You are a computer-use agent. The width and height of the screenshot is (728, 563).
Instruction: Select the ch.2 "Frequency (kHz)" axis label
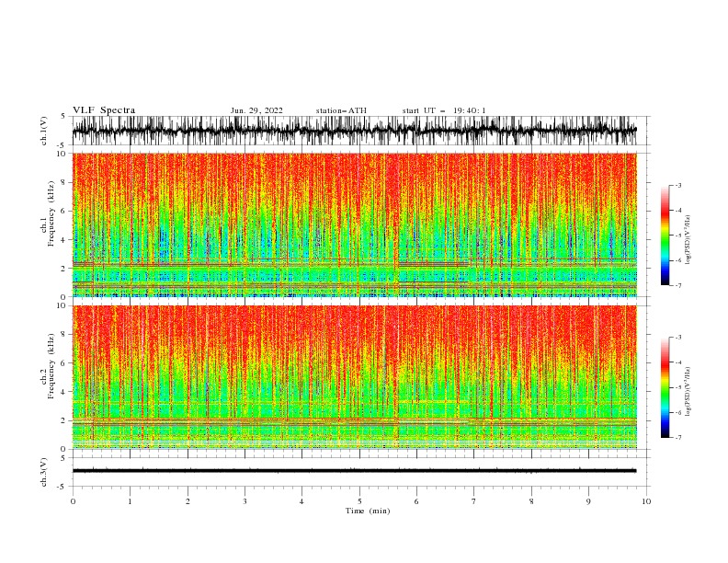tap(51, 366)
